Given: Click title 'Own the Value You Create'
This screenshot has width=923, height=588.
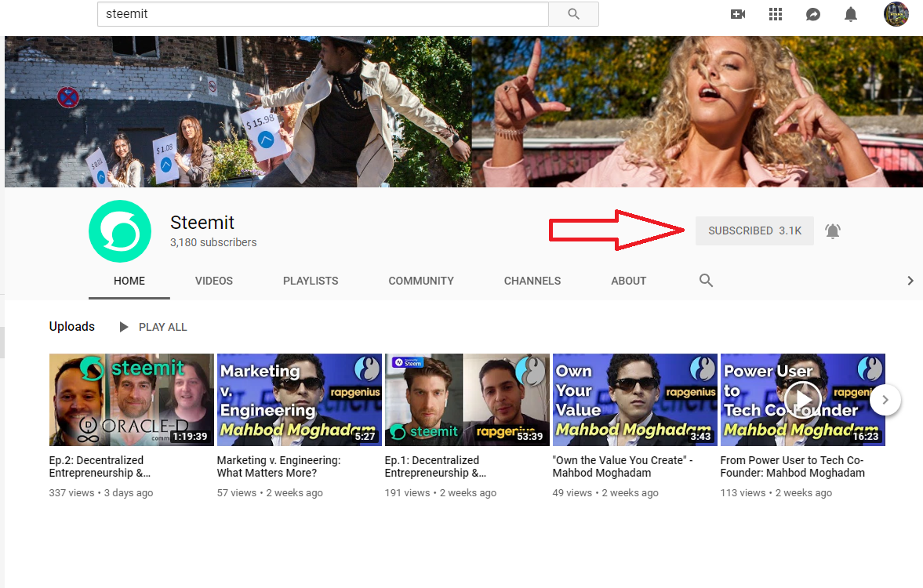Looking at the screenshot, I should pos(622,466).
